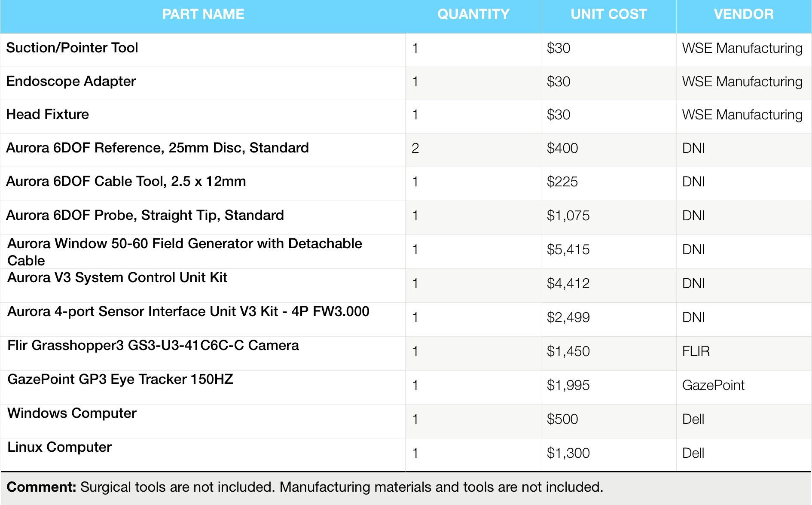Click quantity 2 in the Aurora Reference row
The height and width of the screenshot is (505, 812).
415,148
